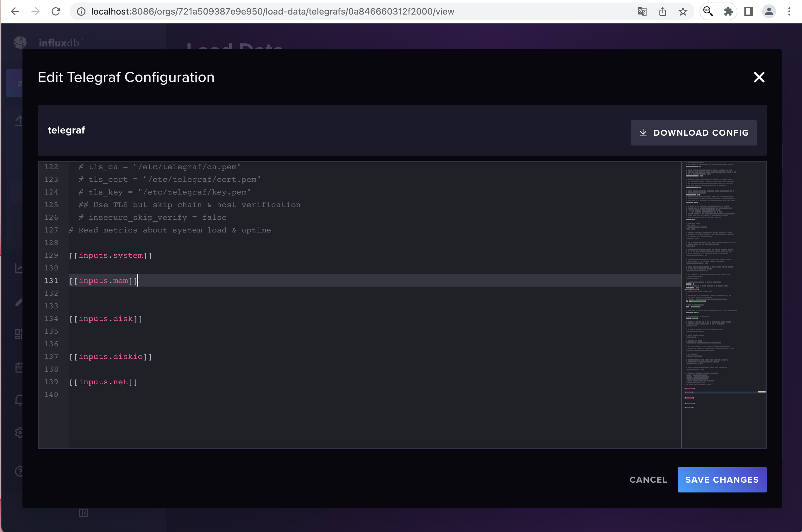This screenshot has width=802, height=532.
Task: Reload the page with refresh icon
Action: click(x=56, y=11)
